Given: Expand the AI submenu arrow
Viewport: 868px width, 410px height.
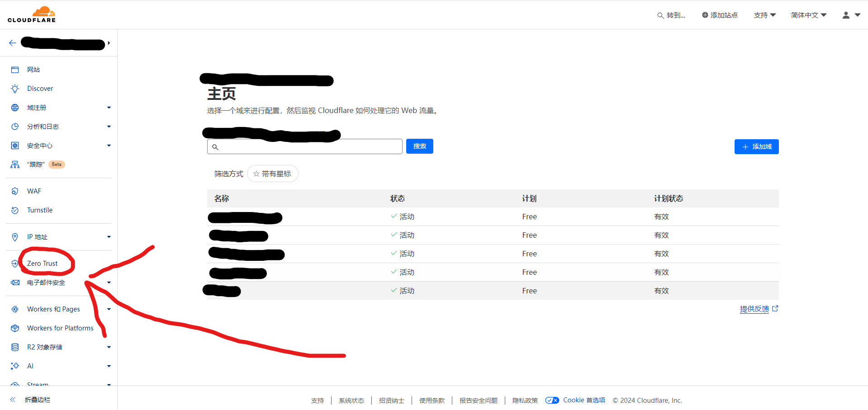Looking at the screenshot, I should pos(109,366).
